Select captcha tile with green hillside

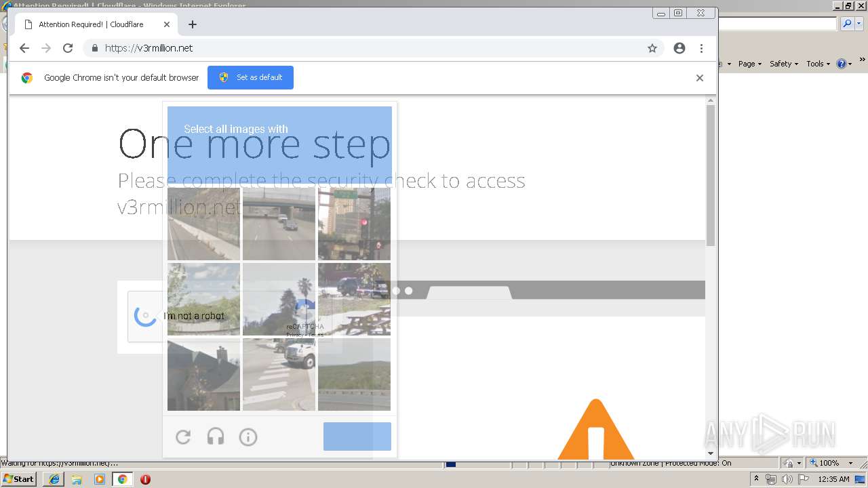[x=354, y=374]
